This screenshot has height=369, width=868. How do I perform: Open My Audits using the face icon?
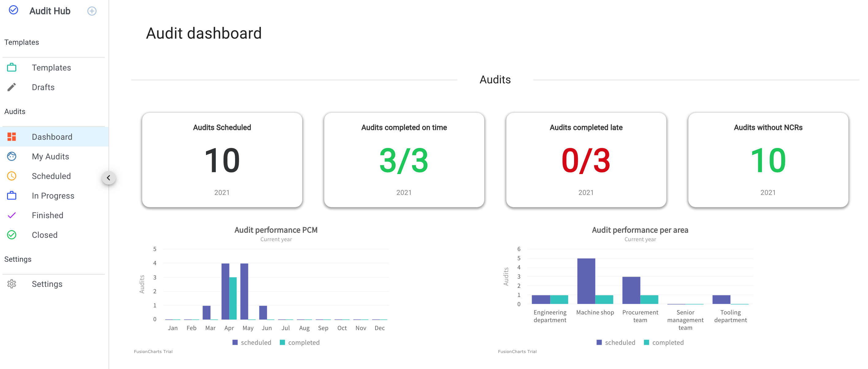click(x=11, y=156)
